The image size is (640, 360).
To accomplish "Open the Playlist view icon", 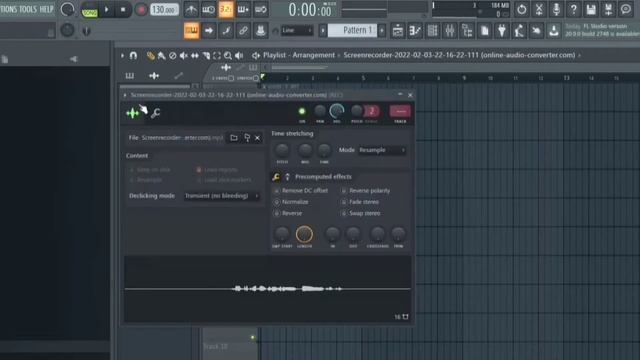I will 398,31.
